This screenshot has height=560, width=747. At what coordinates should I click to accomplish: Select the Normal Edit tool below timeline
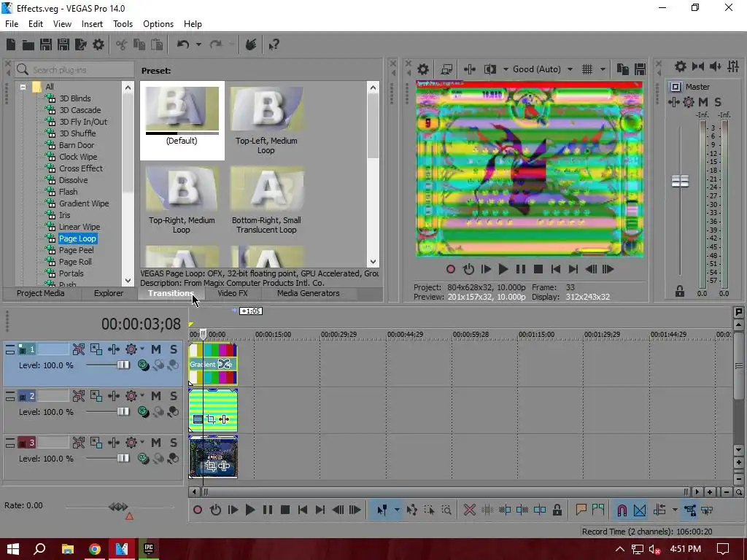(382, 510)
